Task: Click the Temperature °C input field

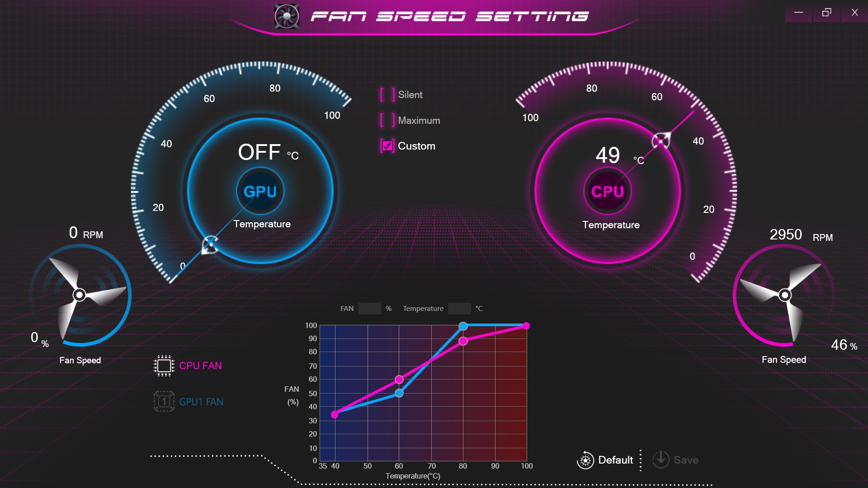Action: (459, 309)
